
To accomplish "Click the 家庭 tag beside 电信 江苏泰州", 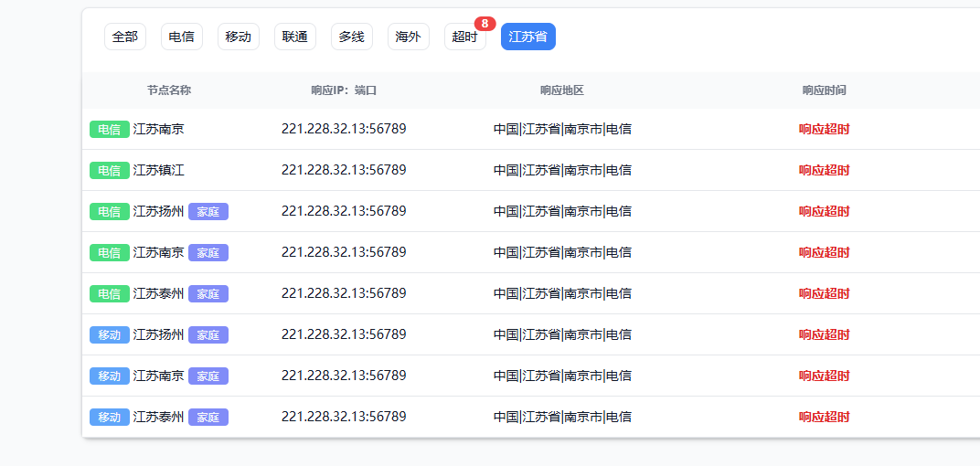I will (208, 293).
